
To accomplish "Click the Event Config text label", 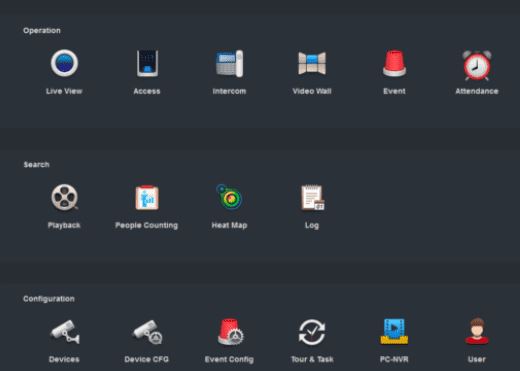I will (x=229, y=359).
